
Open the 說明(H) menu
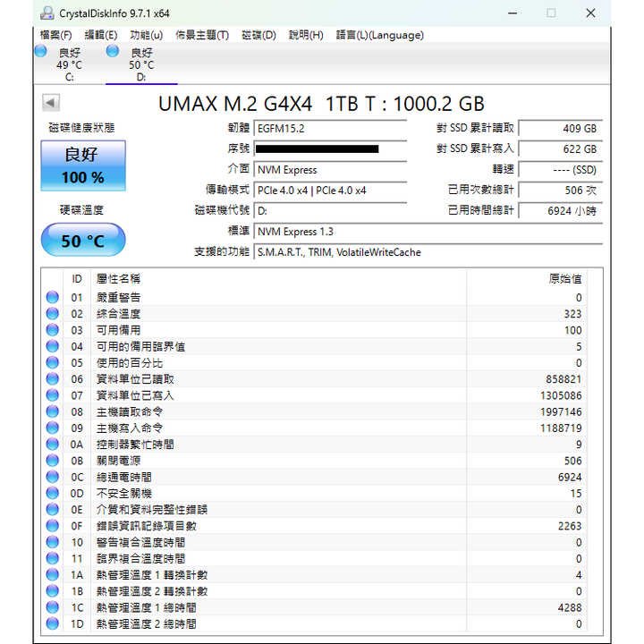point(306,35)
